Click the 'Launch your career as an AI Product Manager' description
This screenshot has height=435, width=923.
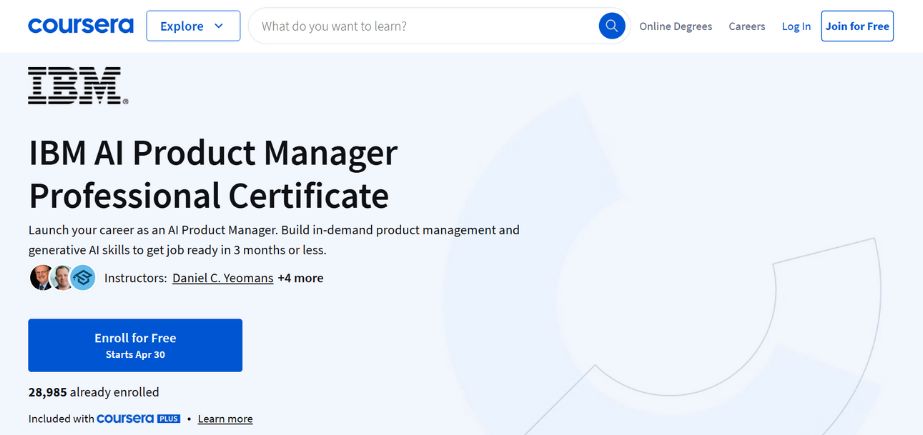(274, 240)
